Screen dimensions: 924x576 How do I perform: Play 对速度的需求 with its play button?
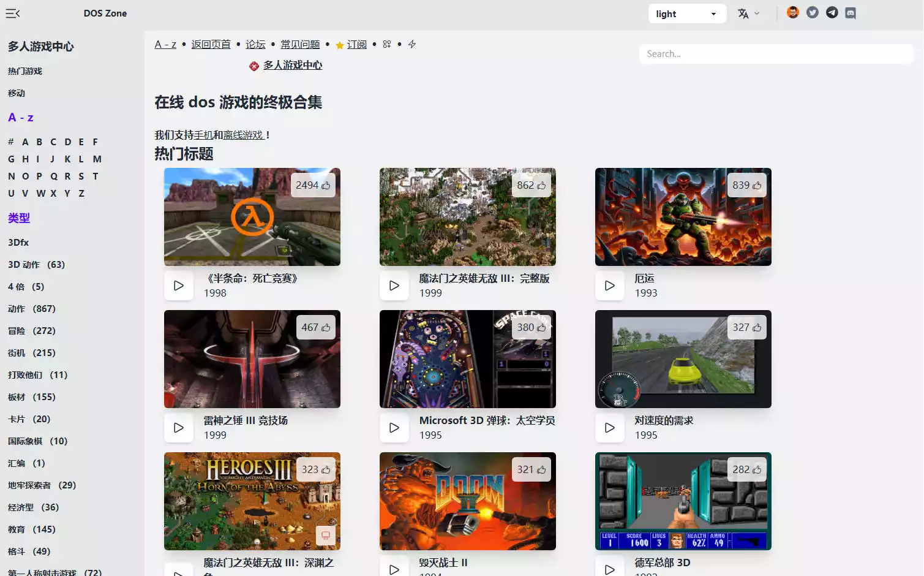(x=610, y=428)
